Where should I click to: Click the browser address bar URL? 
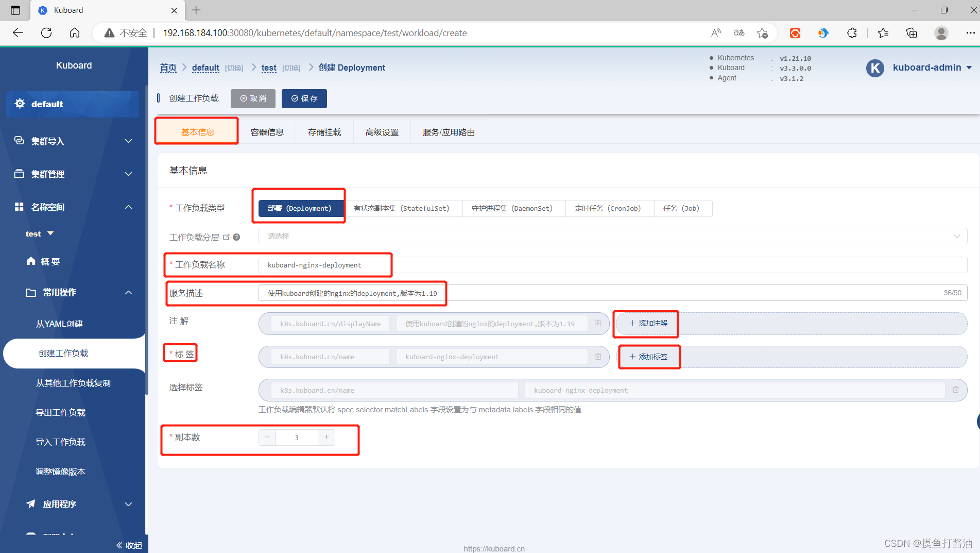[x=315, y=33]
